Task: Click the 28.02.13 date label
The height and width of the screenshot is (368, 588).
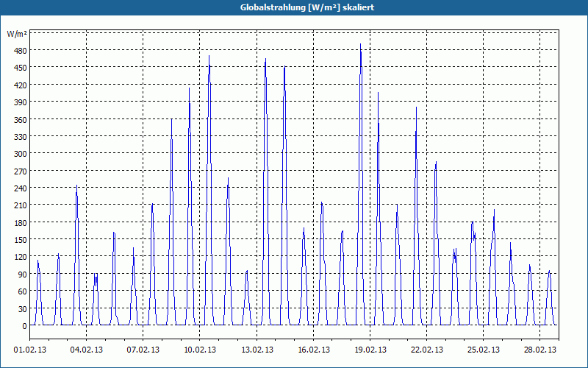Action: point(540,350)
